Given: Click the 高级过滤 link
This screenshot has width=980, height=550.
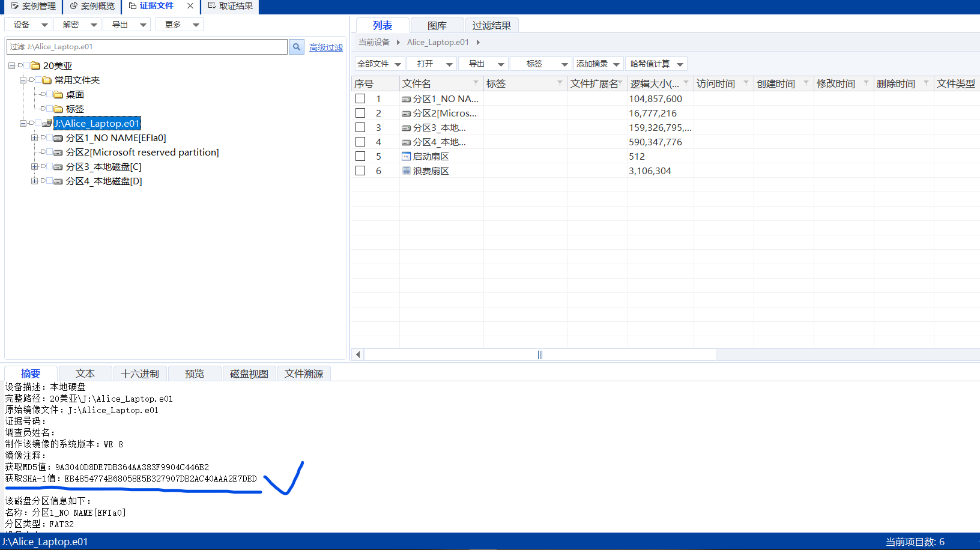Looking at the screenshot, I should click(326, 47).
